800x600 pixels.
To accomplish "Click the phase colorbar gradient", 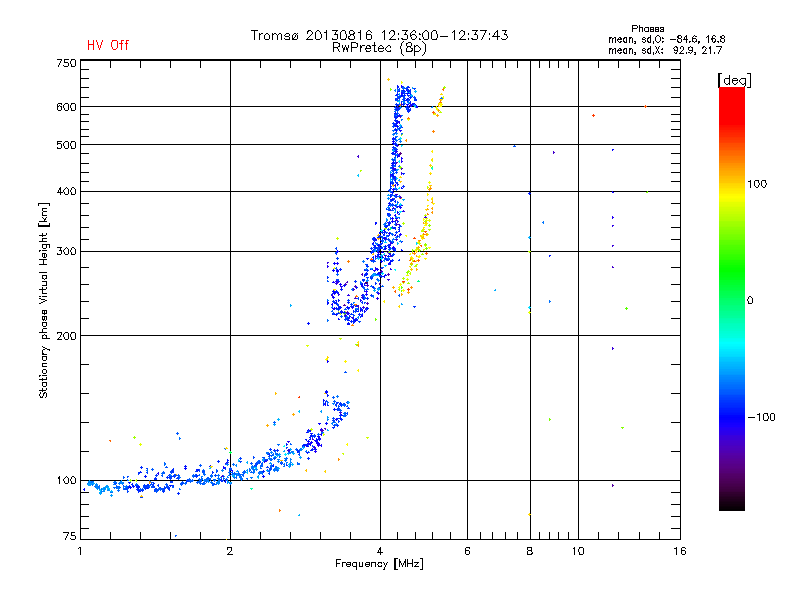I will [x=732, y=298].
